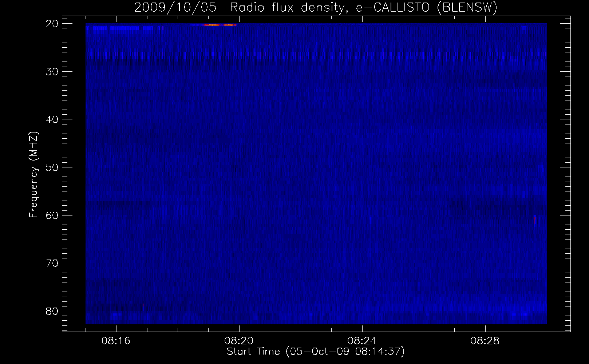Click the bright red-yellow burst at 20 MHz

coord(213,25)
